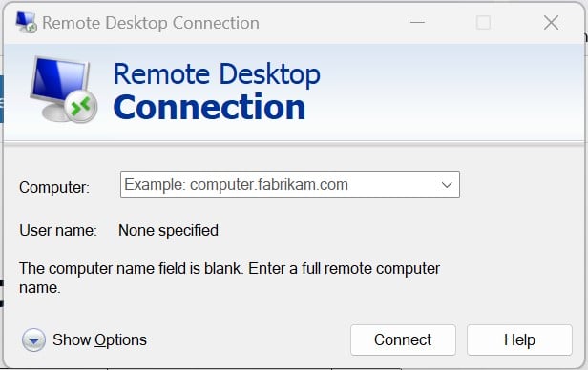Focus the Computer name text field
The height and width of the screenshot is (370, 588).
click(278, 185)
